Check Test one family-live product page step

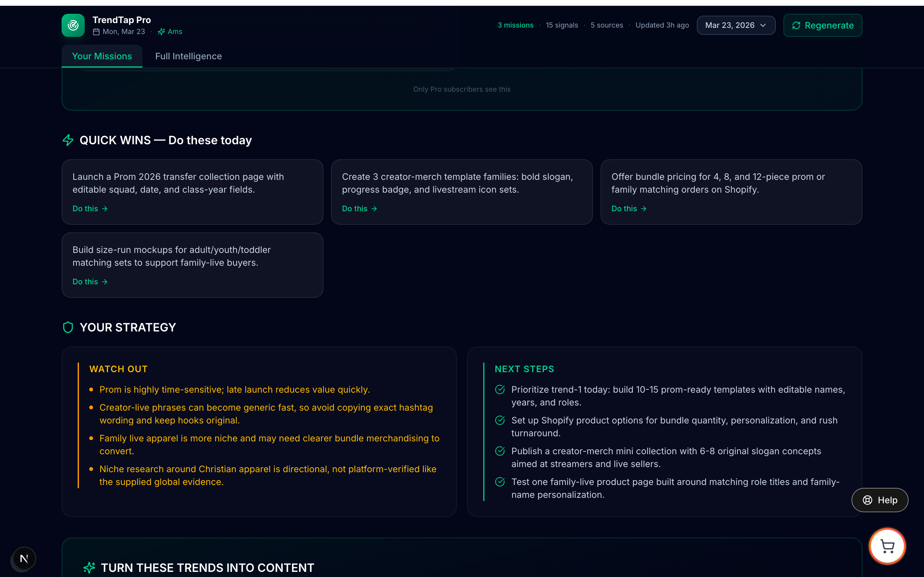click(x=500, y=482)
